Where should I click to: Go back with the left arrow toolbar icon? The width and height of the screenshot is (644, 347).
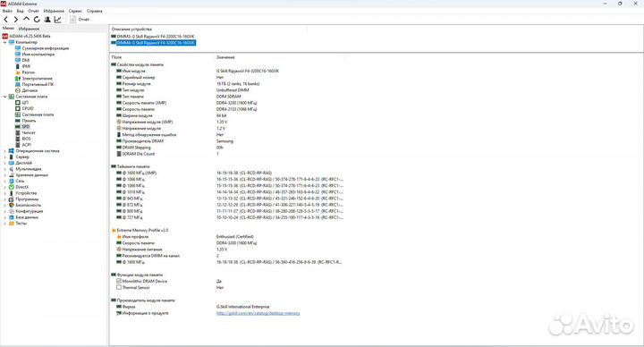point(6,20)
